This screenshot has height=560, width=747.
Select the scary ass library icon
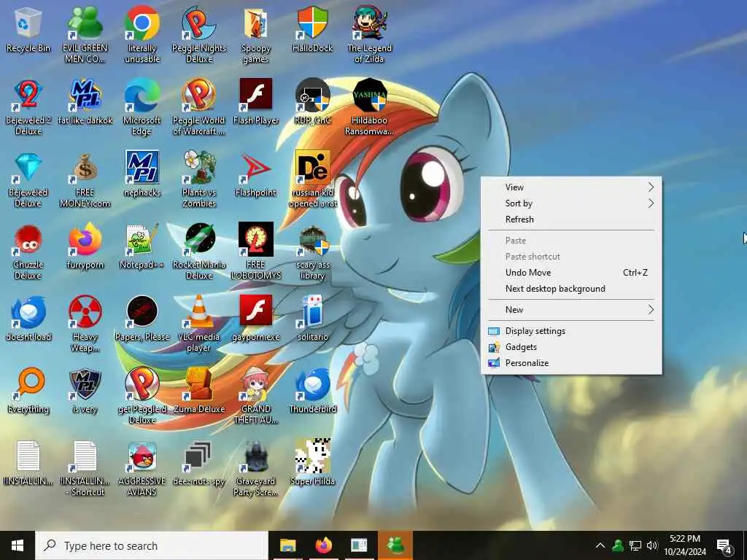pos(312,252)
